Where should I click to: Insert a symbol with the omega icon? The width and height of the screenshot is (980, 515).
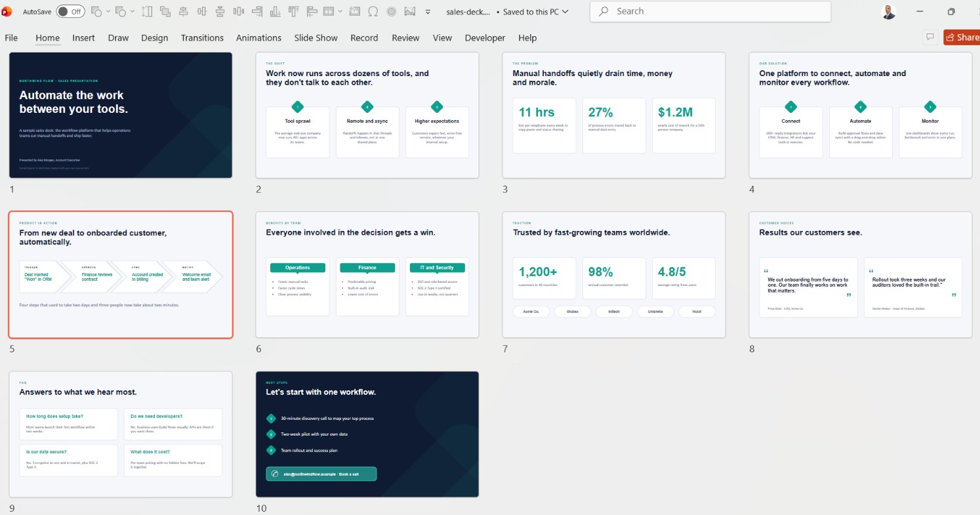pos(373,12)
